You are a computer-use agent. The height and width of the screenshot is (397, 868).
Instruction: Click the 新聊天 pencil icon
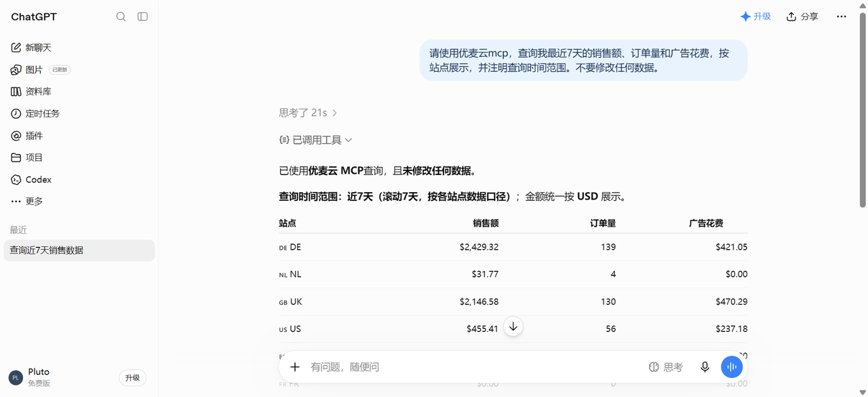(16, 48)
